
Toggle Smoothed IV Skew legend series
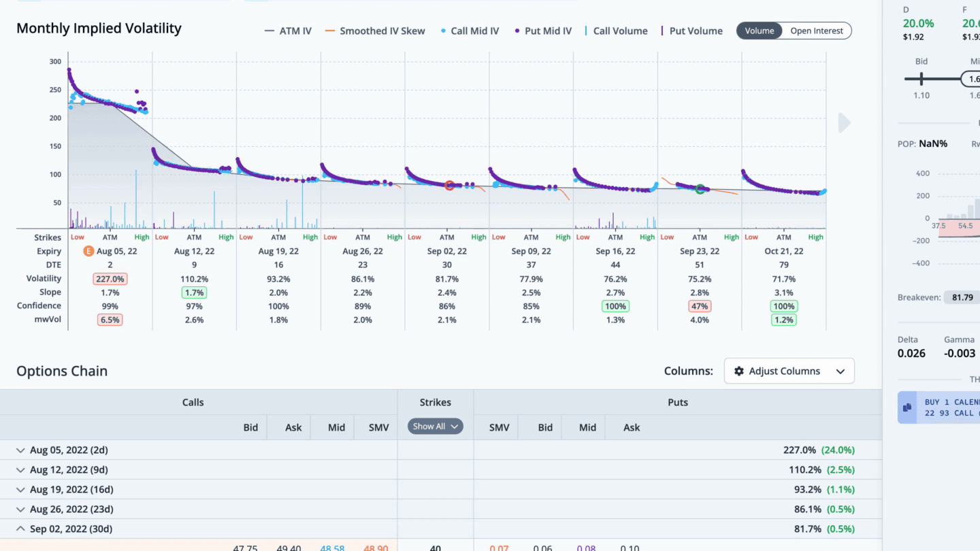[375, 31]
